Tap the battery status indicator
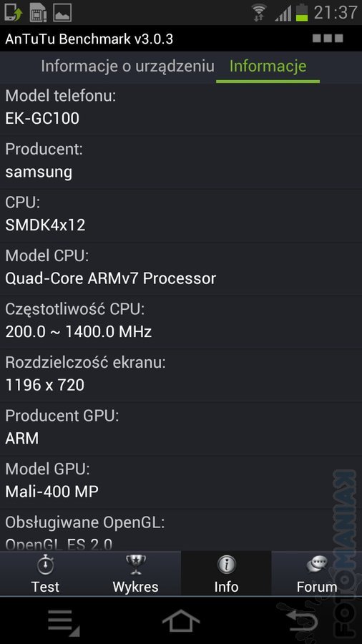This screenshot has height=644, width=362. pos(302,12)
